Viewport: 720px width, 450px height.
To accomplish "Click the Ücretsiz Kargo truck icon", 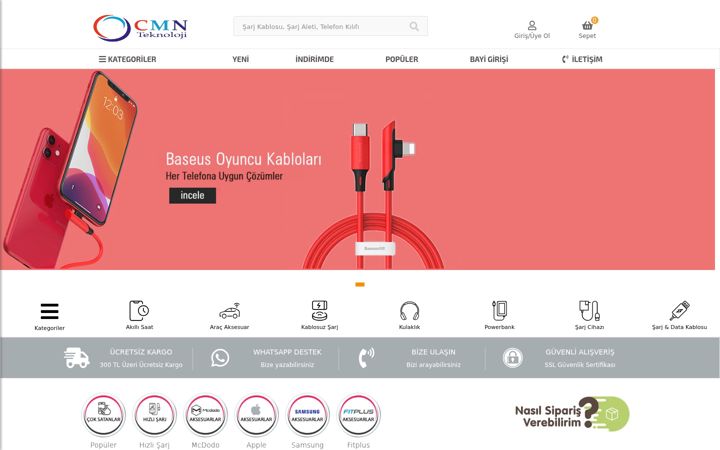I will (x=76, y=358).
